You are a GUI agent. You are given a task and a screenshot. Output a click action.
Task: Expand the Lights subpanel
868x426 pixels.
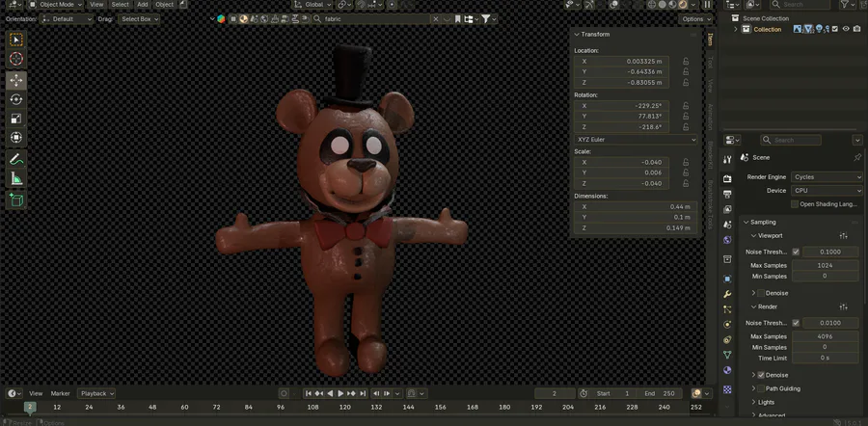click(754, 402)
